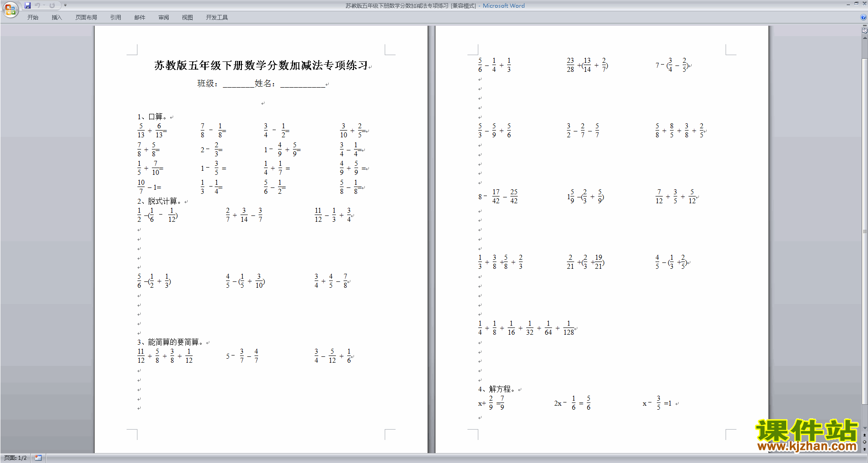Click the 姓名 blank line field
This screenshot has width=868, height=463.
click(x=302, y=84)
